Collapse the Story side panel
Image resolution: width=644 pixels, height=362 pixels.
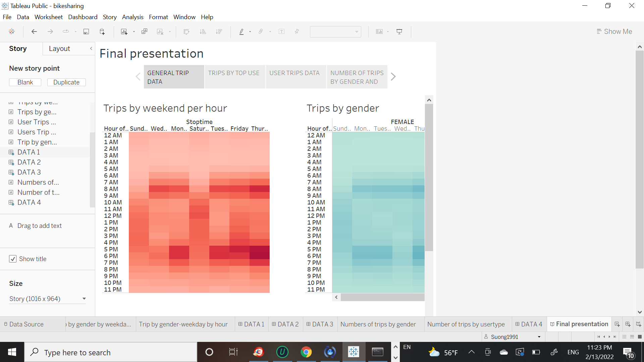(91, 49)
